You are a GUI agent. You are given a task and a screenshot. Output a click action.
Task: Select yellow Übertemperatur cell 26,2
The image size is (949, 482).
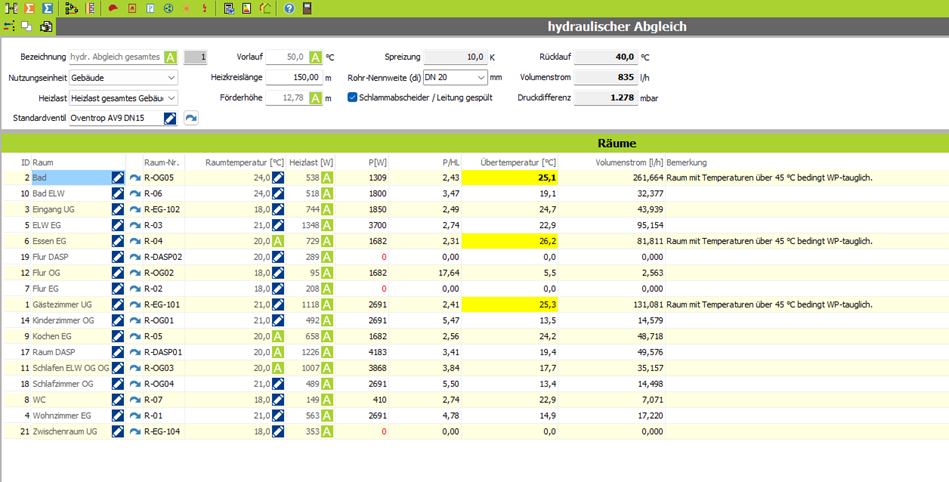click(x=510, y=241)
